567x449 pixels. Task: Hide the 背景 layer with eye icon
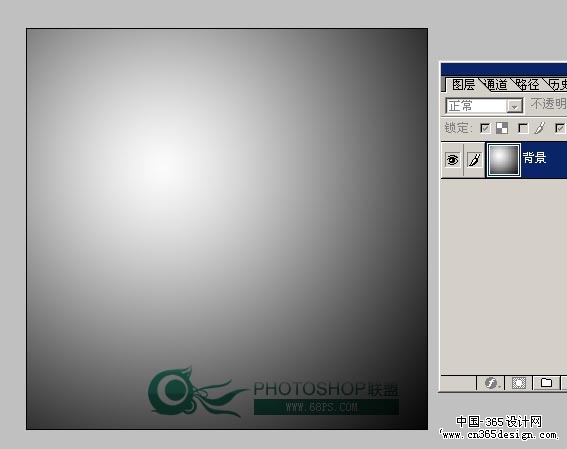(x=452, y=159)
